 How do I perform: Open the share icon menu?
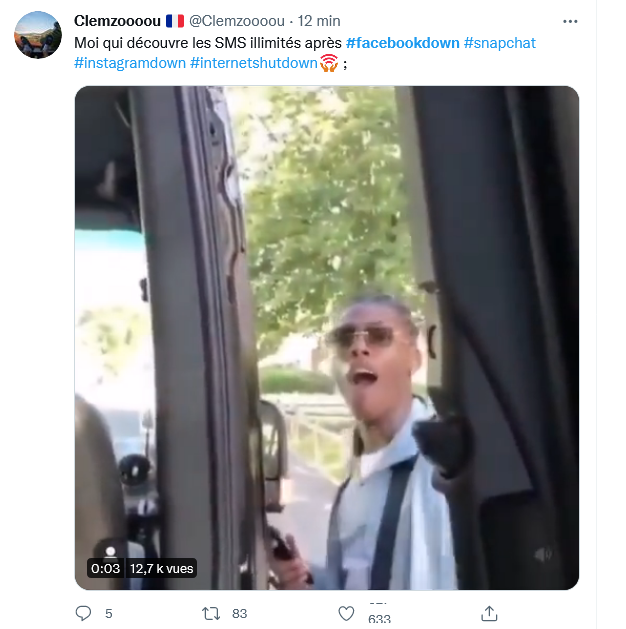tap(489, 613)
